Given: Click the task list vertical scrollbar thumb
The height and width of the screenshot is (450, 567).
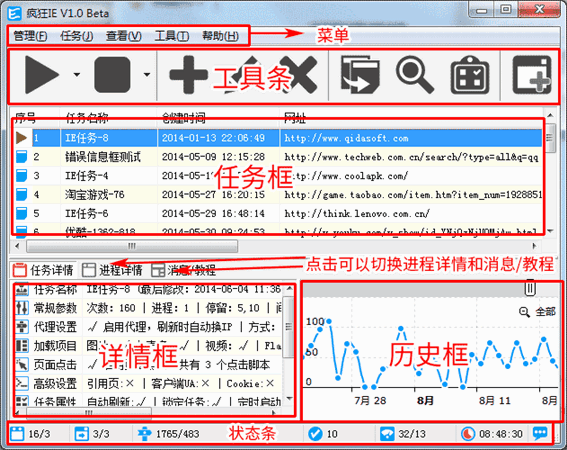Looking at the screenshot, I should 550,138.
